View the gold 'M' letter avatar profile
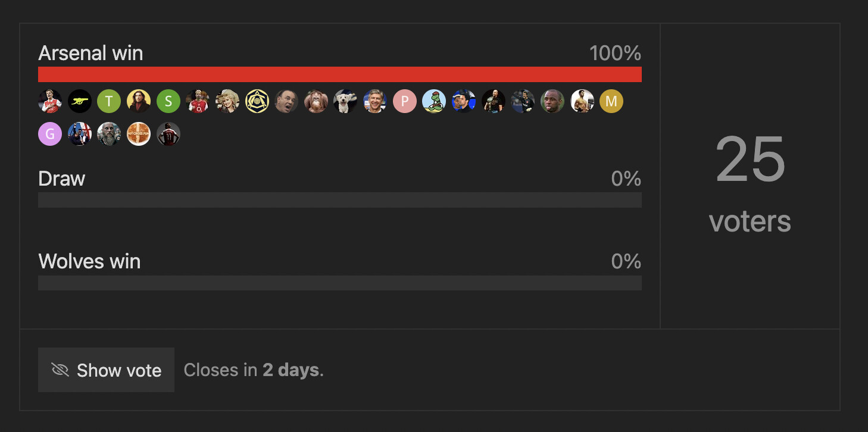 tap(611, 101)
